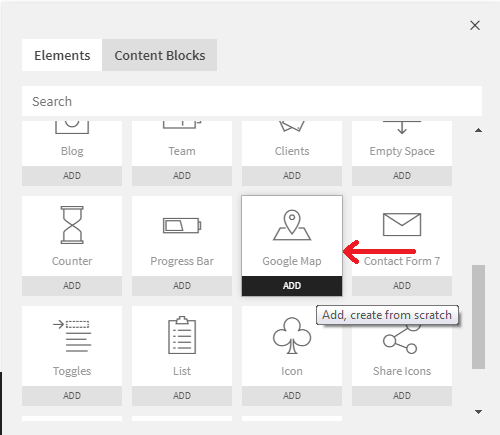
Task: Add the Google Map element
Action: 292,286
